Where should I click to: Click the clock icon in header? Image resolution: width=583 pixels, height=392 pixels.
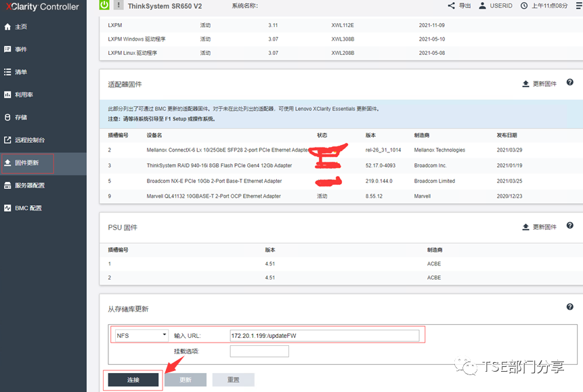point(524,5)
